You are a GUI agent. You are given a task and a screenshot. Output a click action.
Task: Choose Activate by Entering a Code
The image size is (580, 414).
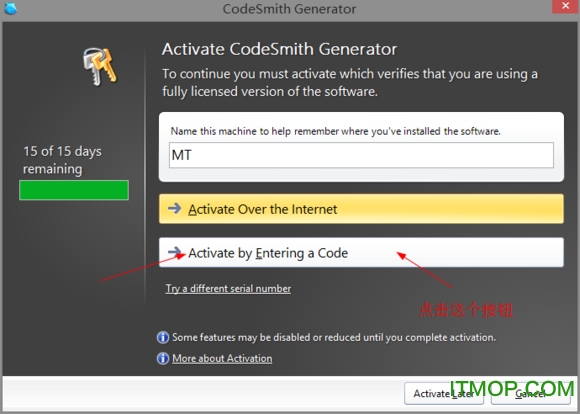(x=361, y=252)
